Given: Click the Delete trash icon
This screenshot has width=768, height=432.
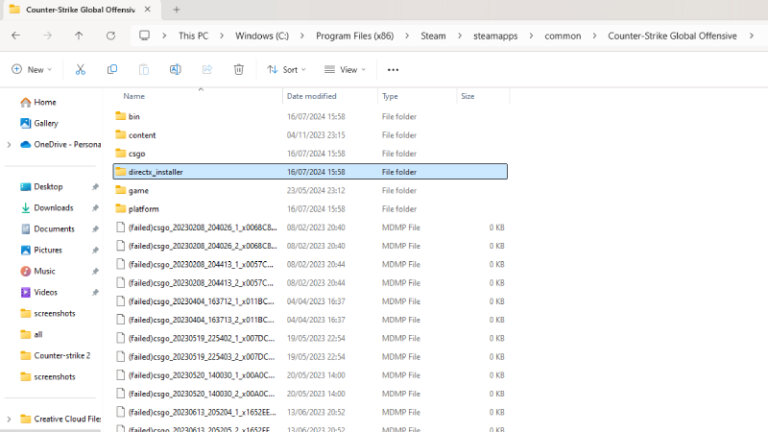Looking at the screenshot, I should click(x=238, y=70).
